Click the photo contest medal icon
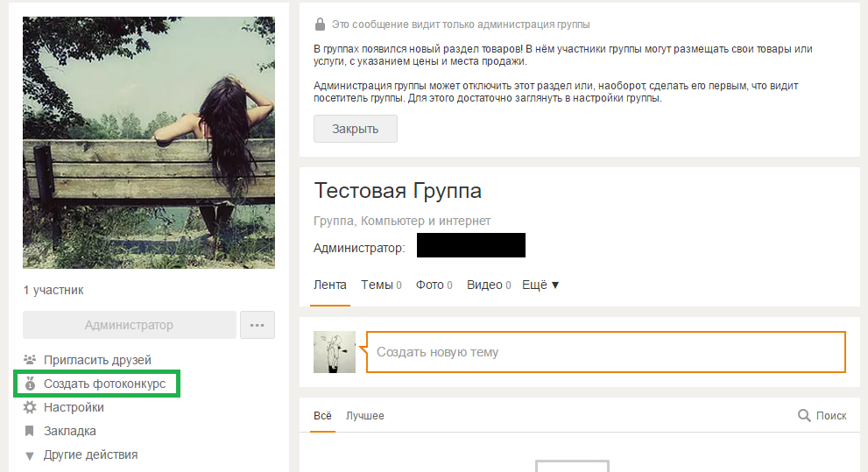The image size is (868, 472). click(x=30, y=384)
